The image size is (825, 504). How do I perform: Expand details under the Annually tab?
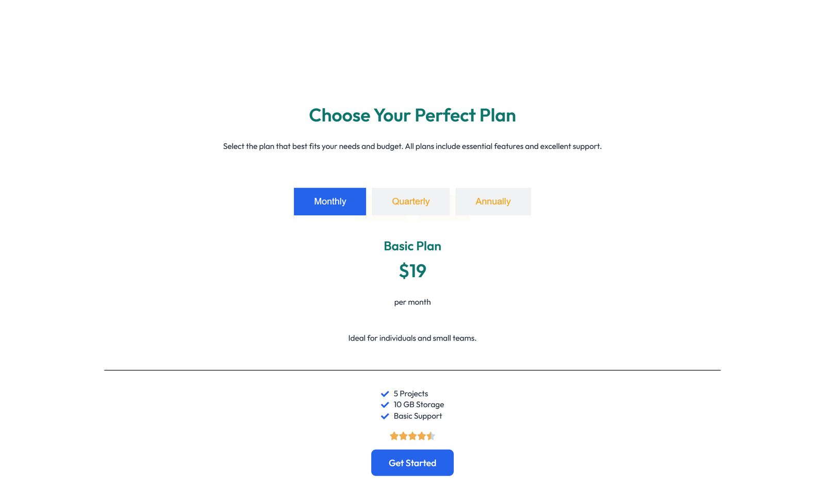click(x=443, y=219)
